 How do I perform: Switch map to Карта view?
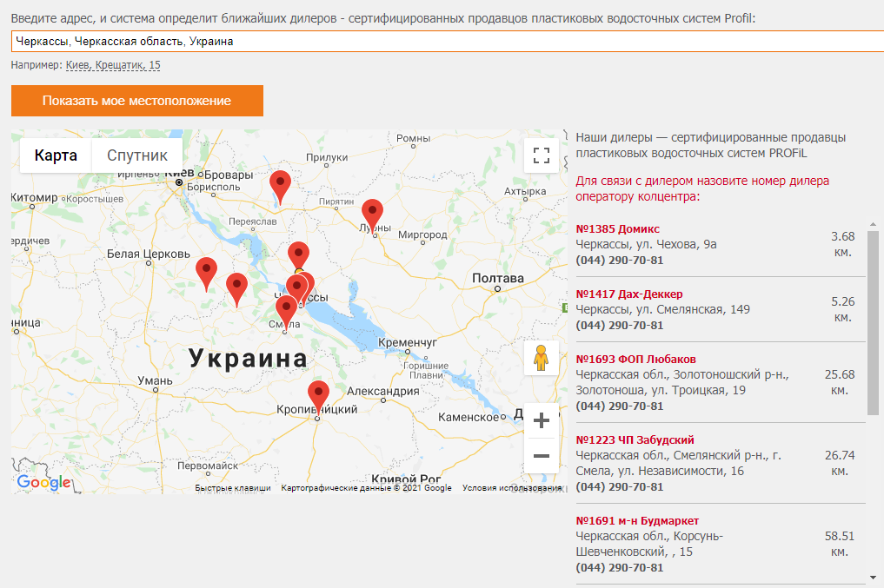(x=56, y=155)
